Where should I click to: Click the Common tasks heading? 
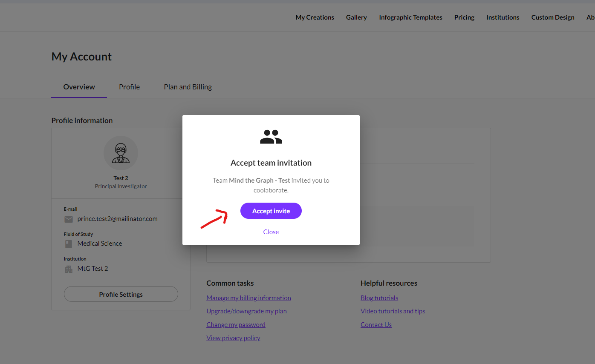coord(230,283)
